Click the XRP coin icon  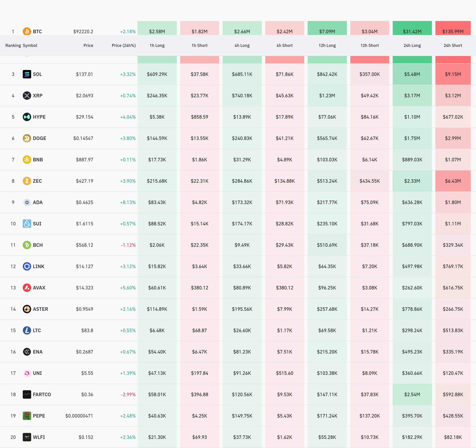point(27,96)
